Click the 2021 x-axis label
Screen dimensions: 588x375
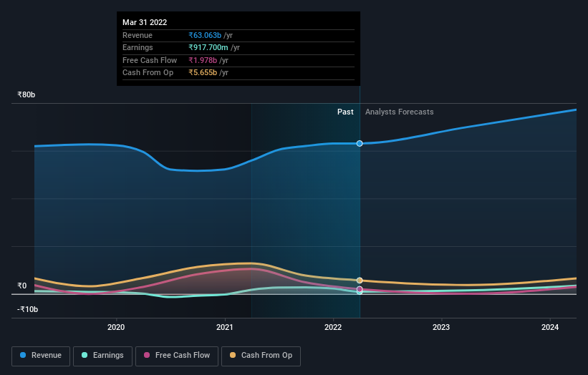coord(225,328)
